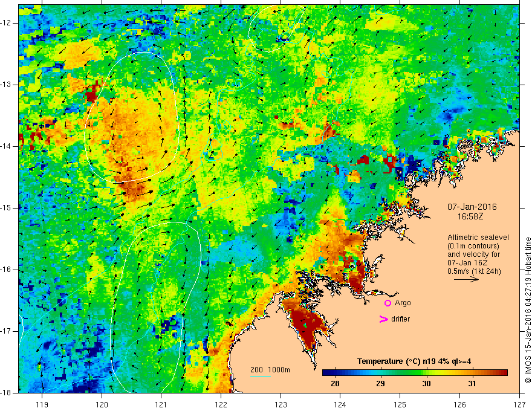The image size is (532, 411).
Task: Click the Temperature (°C) color bar title
Action: click(414, 361)
